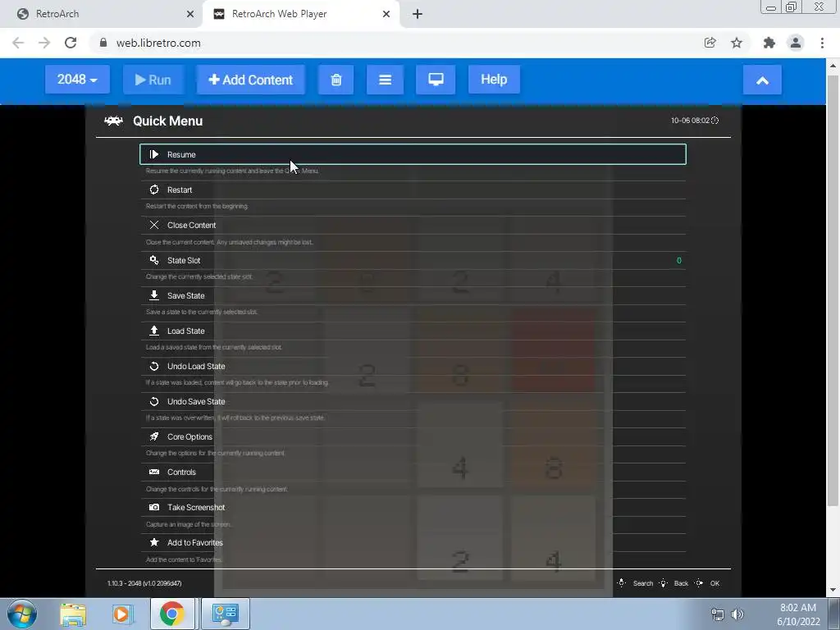Click the clock date-time text 10-06 08:02
This screenshot has width=840, height=630.
point(690,121)
